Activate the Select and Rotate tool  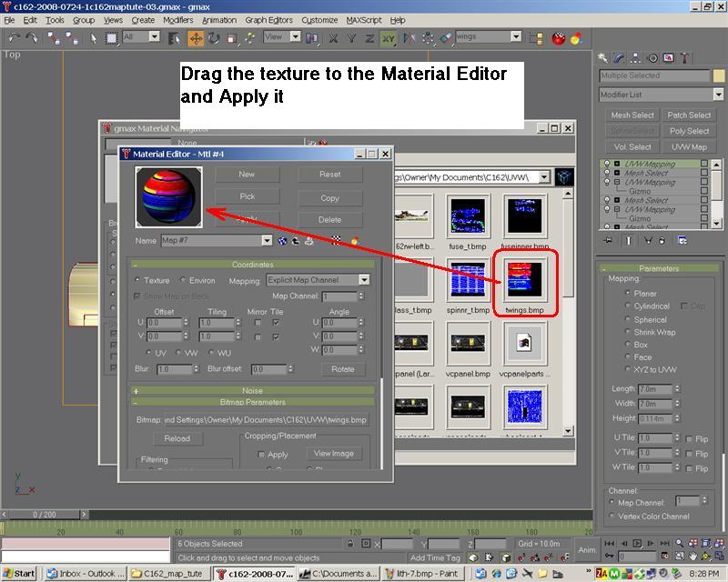(214, 38)
